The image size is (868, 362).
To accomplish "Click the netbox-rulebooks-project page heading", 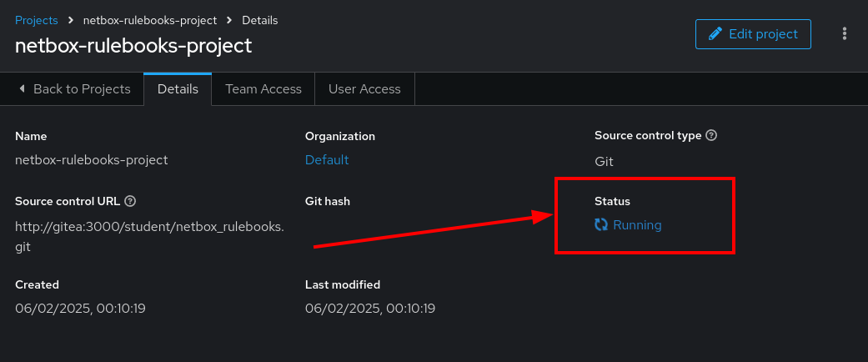I will point(133,46).
